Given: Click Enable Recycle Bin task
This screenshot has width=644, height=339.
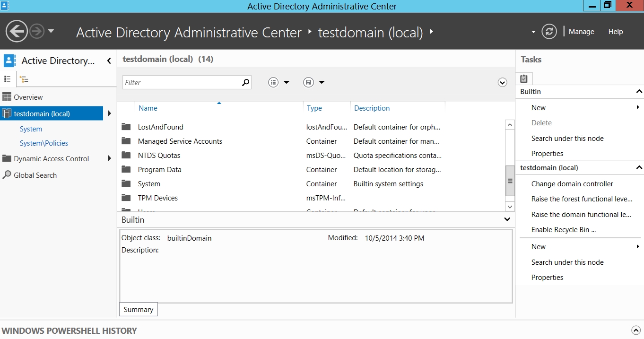Looking at the screenshot, I should click(564, 230).
